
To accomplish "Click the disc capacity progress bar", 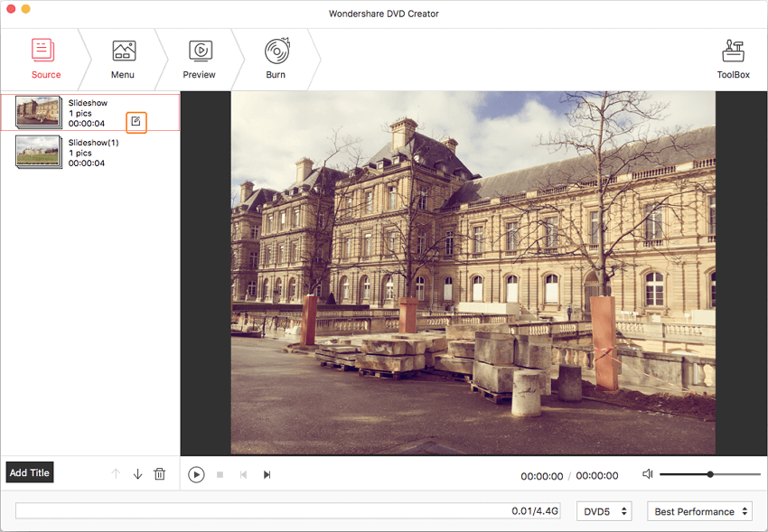I will click(x=287, y=511).
